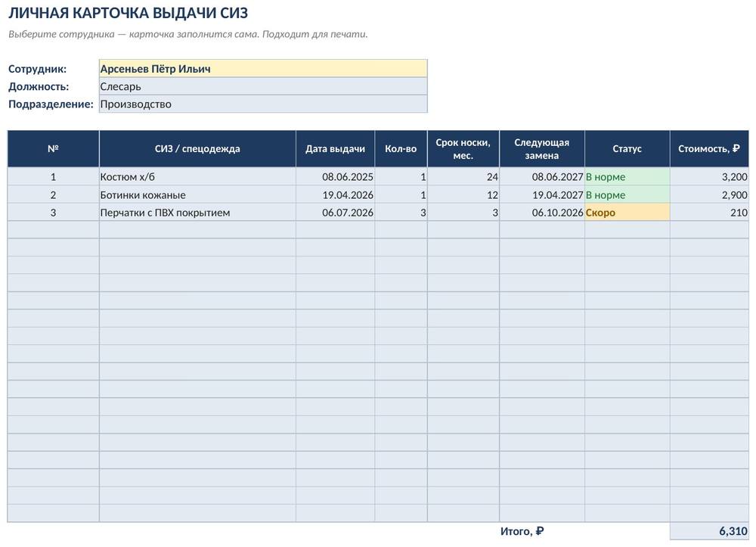This screenshot has width=756, height=547.
Task: Click the Должность: label
Action: [x=39, y=87]
